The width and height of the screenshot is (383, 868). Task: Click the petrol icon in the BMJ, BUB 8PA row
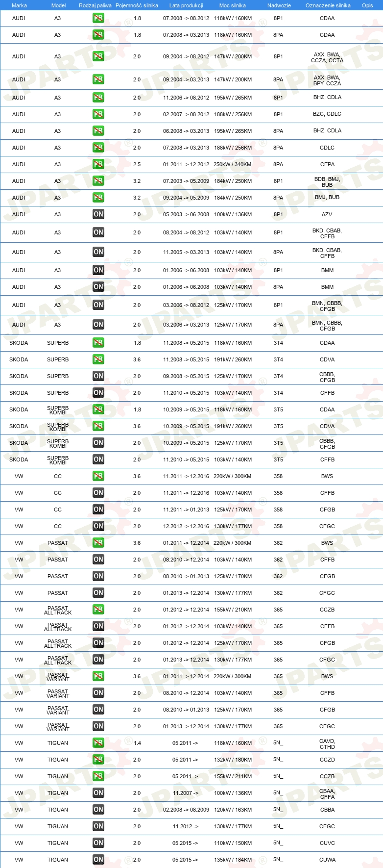98,198
